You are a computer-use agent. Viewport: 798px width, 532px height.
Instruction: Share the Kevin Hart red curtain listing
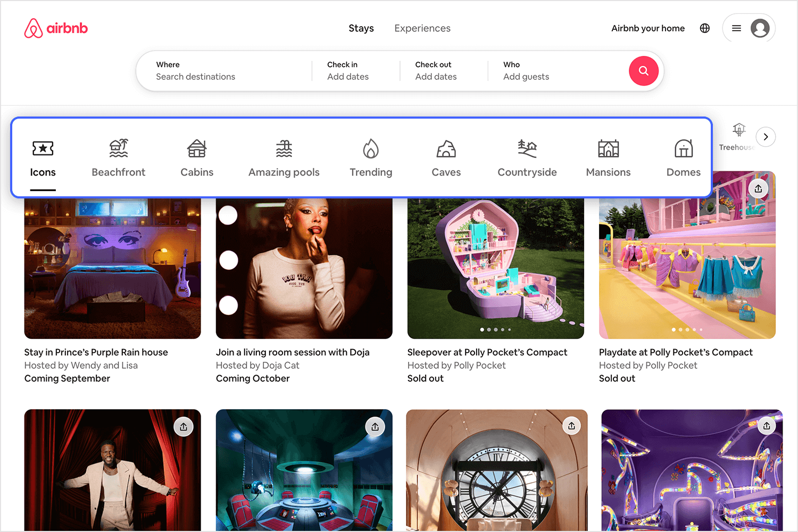point(184,427)
